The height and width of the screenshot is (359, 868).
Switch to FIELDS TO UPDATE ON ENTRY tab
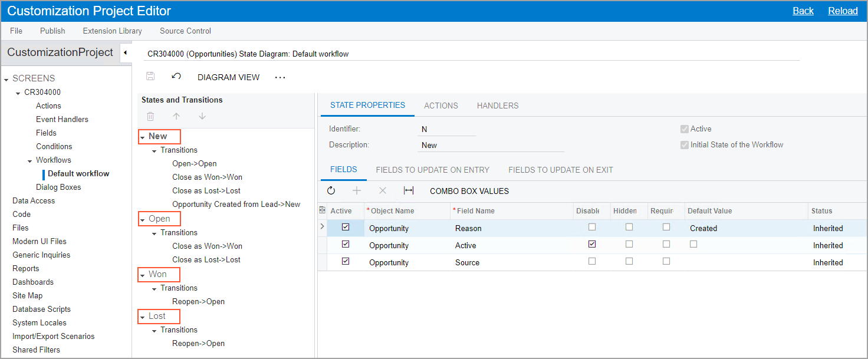tap(433, 170)
